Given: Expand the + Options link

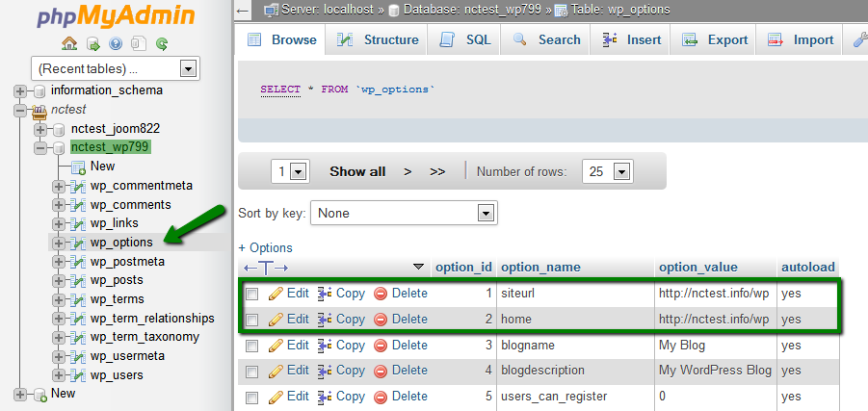Looking at the screenshot, I should [x=265, y=247].
